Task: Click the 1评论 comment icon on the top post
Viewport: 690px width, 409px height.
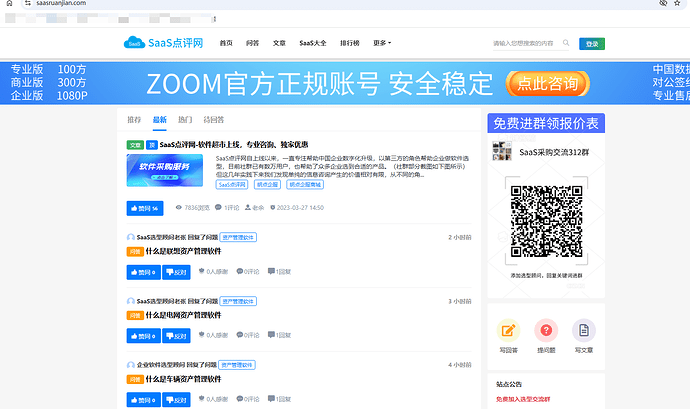Action: tap(218, 207)
